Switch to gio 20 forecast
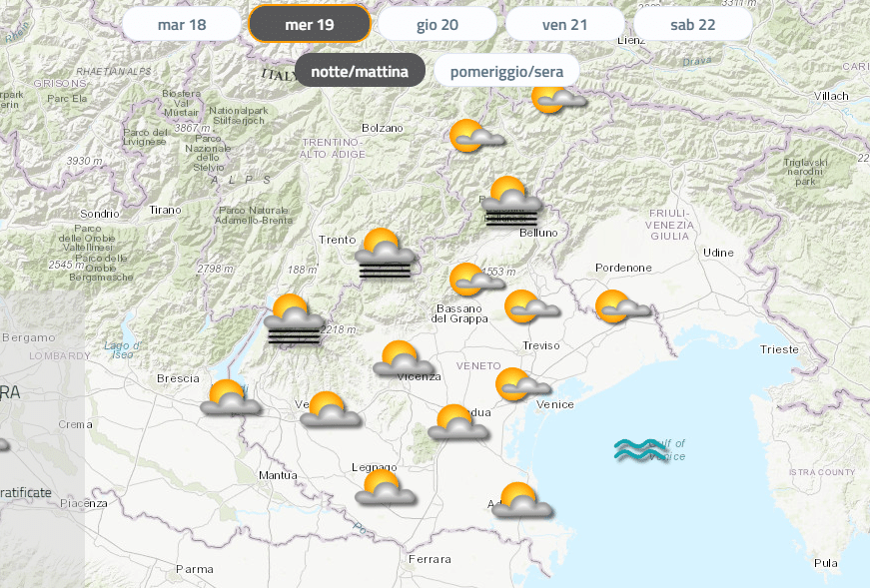 tap(436, 24)
